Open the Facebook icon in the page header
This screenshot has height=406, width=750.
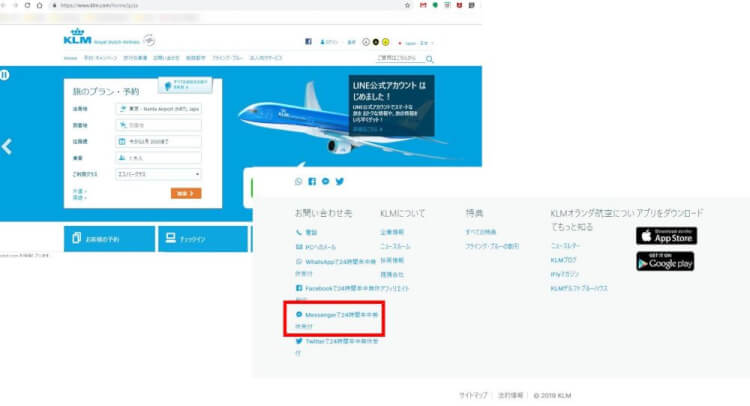[309, 42]
